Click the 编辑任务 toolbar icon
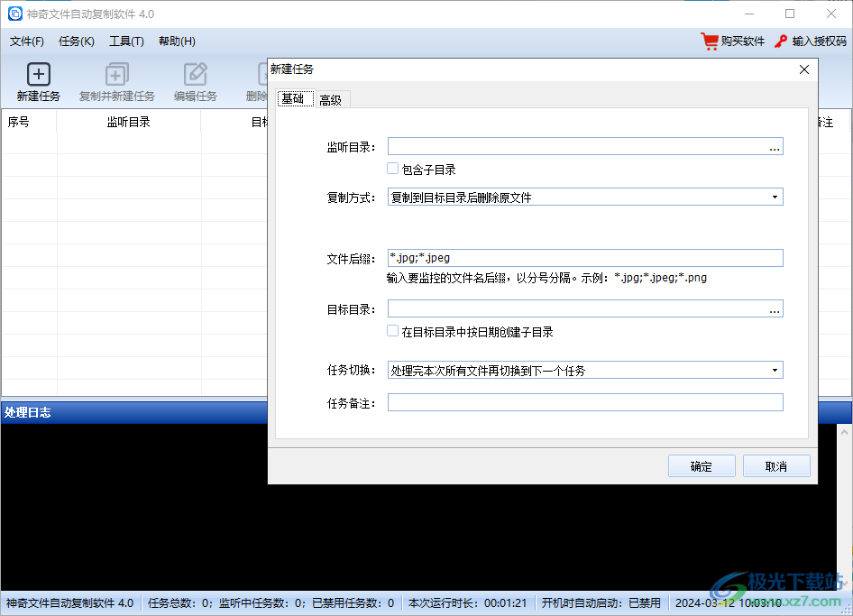The width and height of the screenshot is (853, 616). coord(196,75)
